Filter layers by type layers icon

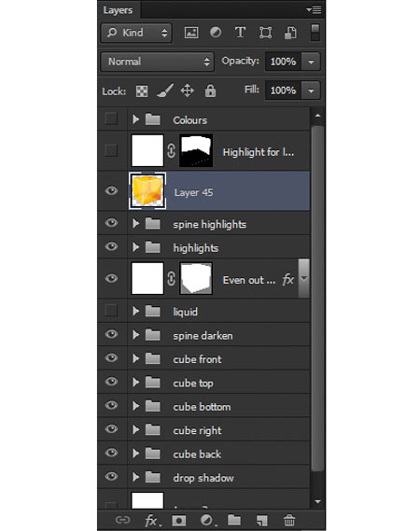(240, 33)
